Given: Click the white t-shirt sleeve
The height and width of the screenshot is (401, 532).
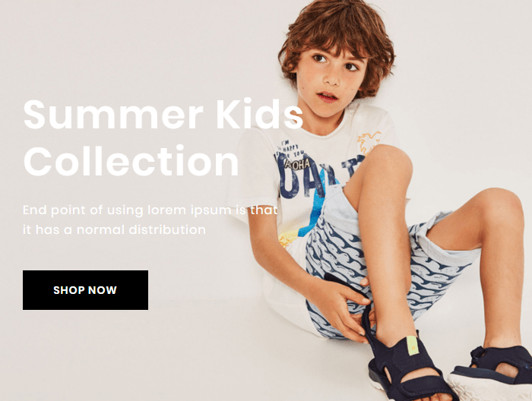Looking at the screenshot, I should click(x=255, y=169).
